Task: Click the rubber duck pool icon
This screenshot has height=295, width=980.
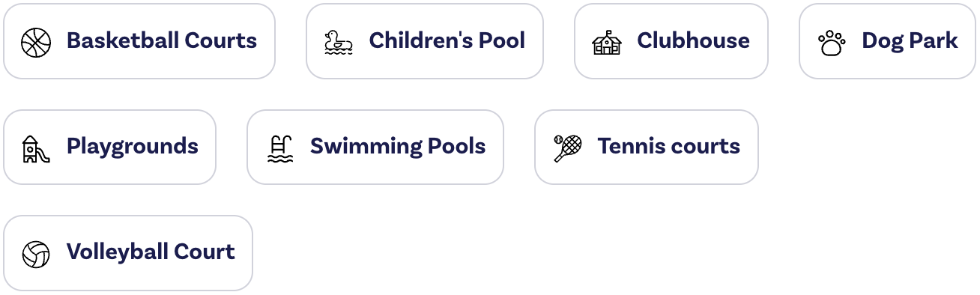Action: [338, 42]
